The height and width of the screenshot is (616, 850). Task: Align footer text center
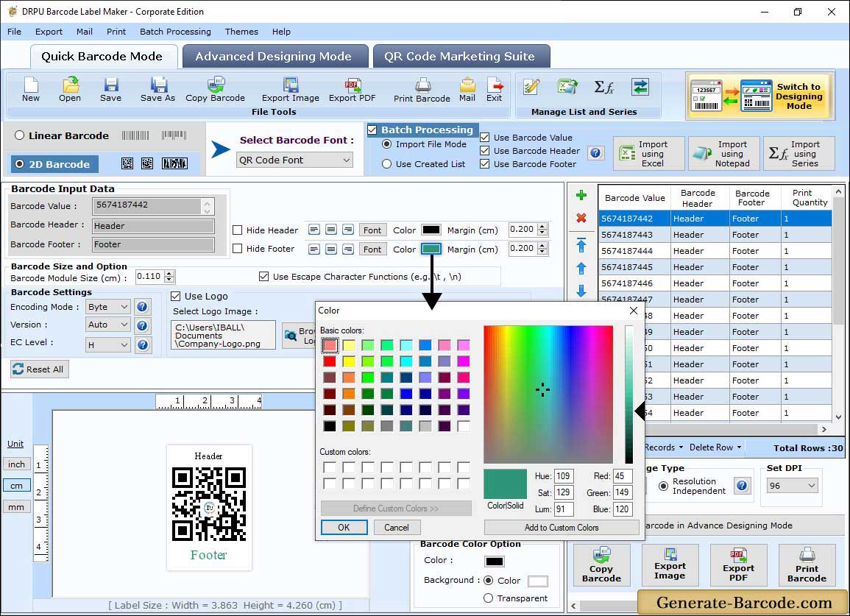pyautogui.click(x=331, y=249)
